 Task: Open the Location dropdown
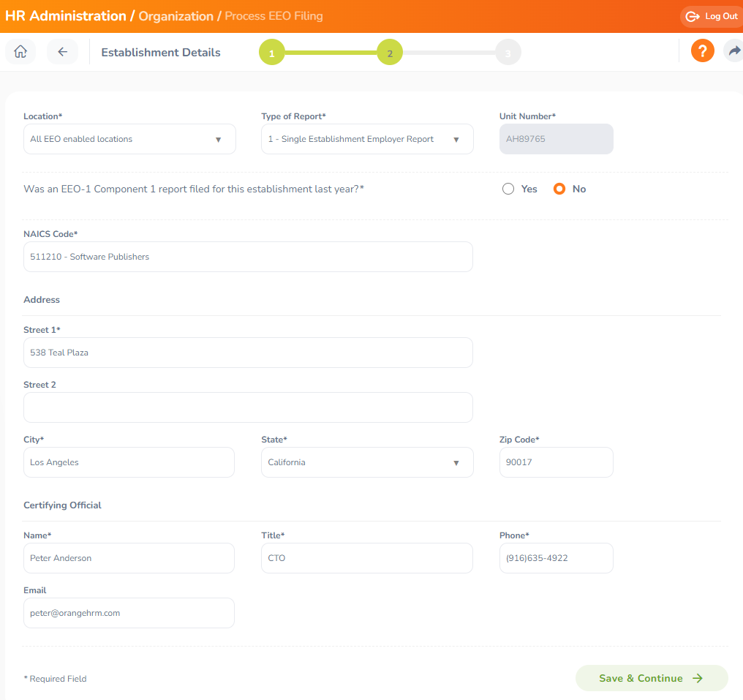coord(129,139)
